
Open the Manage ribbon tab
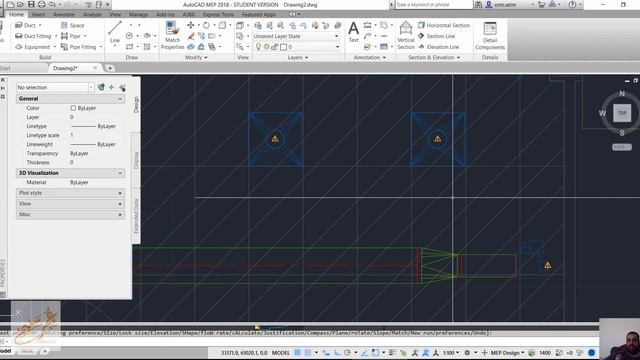[x=138, y=14]
